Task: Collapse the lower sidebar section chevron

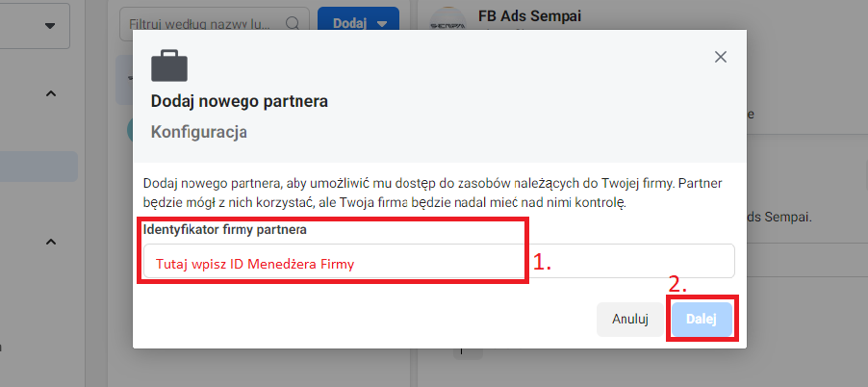Action: coord(50,242)
